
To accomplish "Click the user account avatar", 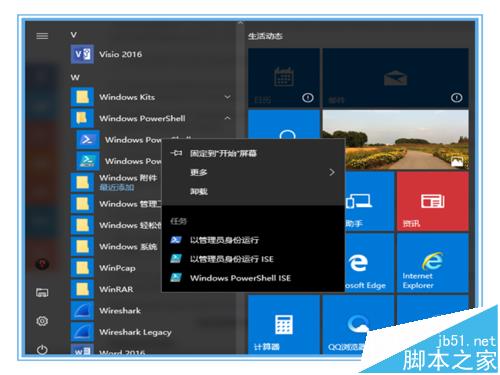I will (x=42, y=264).
